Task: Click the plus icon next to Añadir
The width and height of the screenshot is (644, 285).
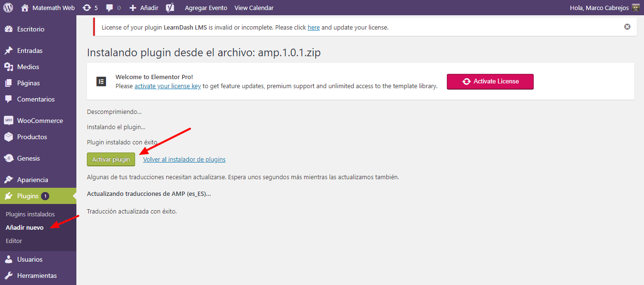Action: (133, 8)
